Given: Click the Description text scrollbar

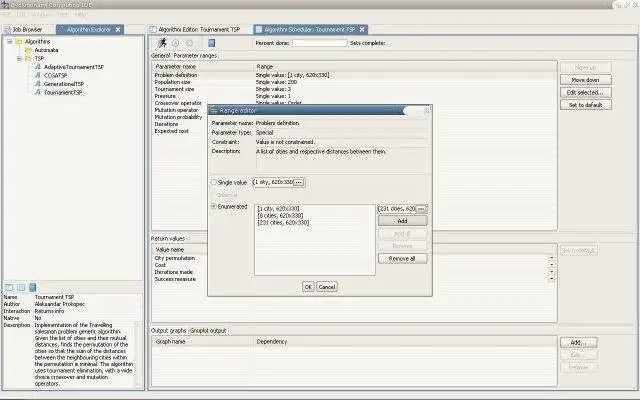Looking at the screenshot, I should pos(138,354).
